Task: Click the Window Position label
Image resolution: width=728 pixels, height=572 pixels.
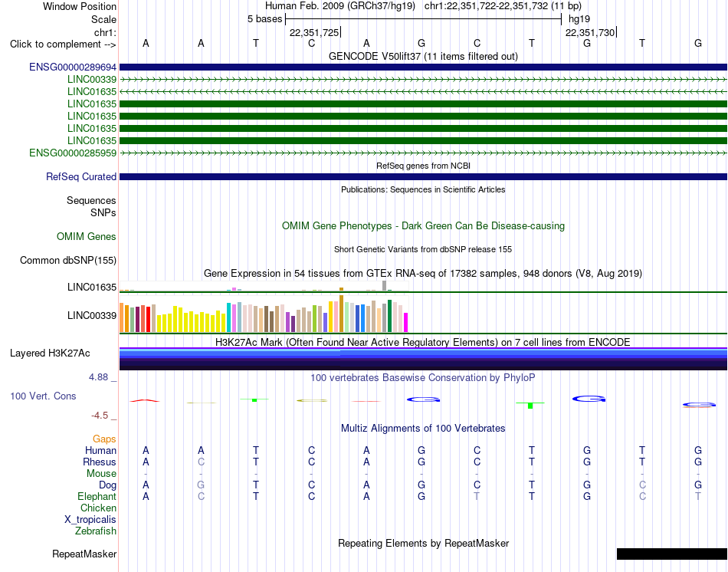Action: click(80, 6)
